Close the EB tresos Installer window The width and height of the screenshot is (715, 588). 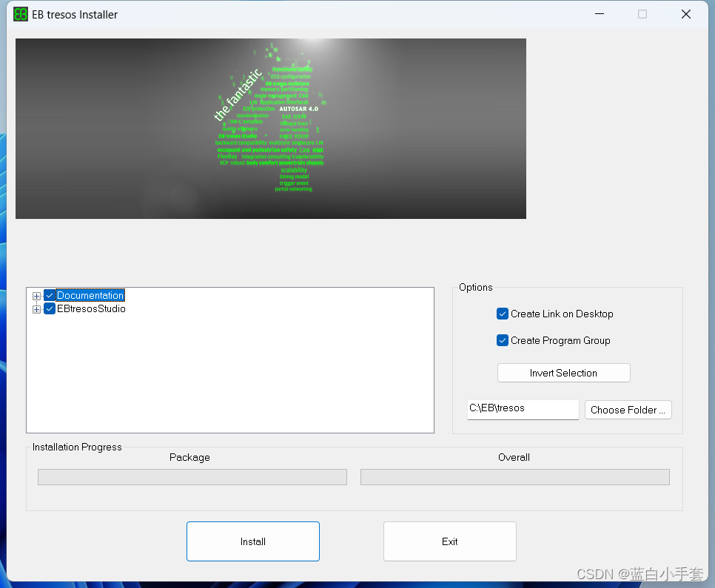[686, 14]
